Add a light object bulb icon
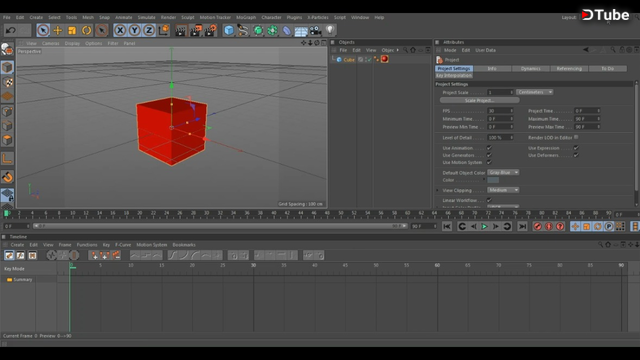The height and width of the screenshot is (360, 640). tap(330, 30)
